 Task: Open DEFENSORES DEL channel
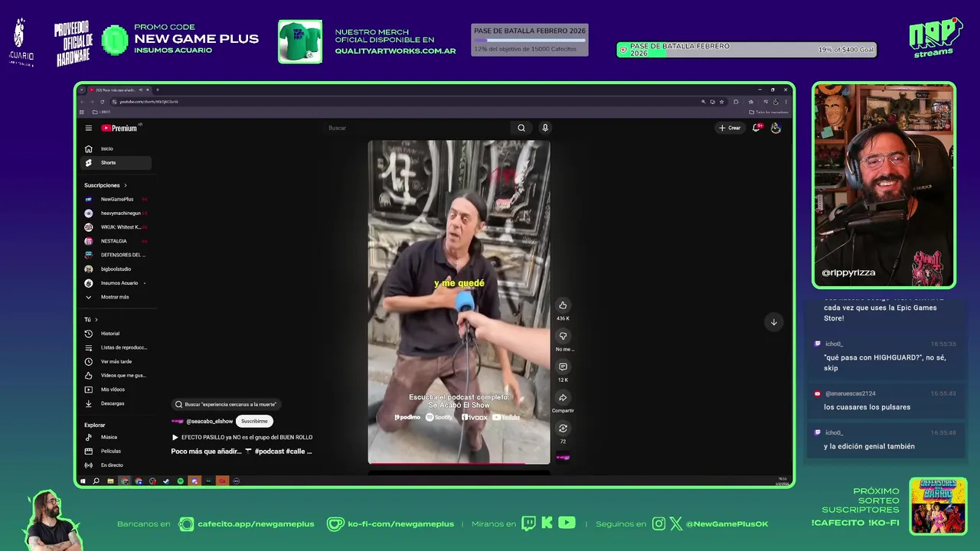[x=116, y=255]
